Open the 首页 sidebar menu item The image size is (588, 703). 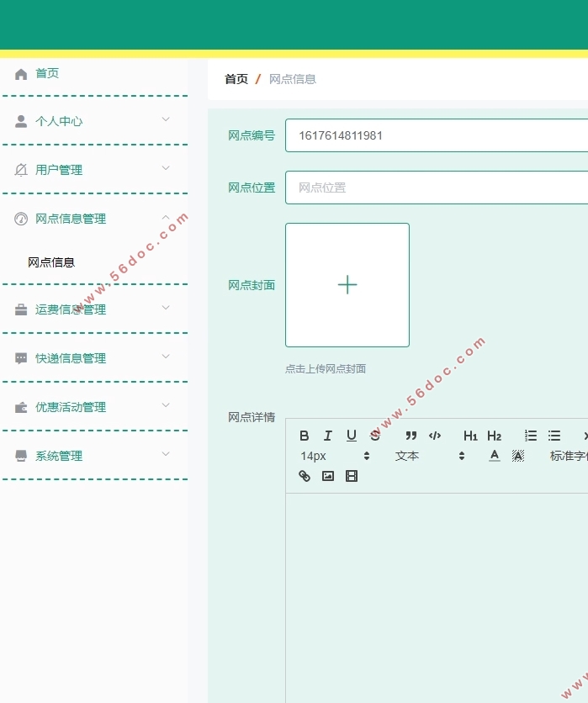(47, 74)
